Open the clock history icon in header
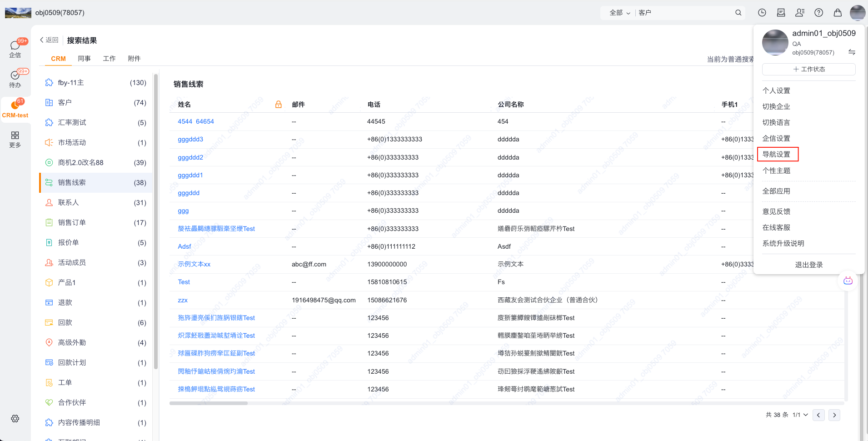The height and width of the screenshot is (441, 868). click(762, 13)
